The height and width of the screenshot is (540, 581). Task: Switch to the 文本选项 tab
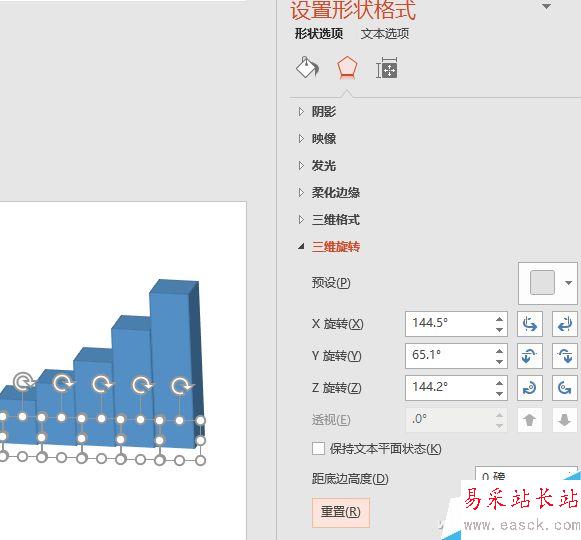(385, 34)
